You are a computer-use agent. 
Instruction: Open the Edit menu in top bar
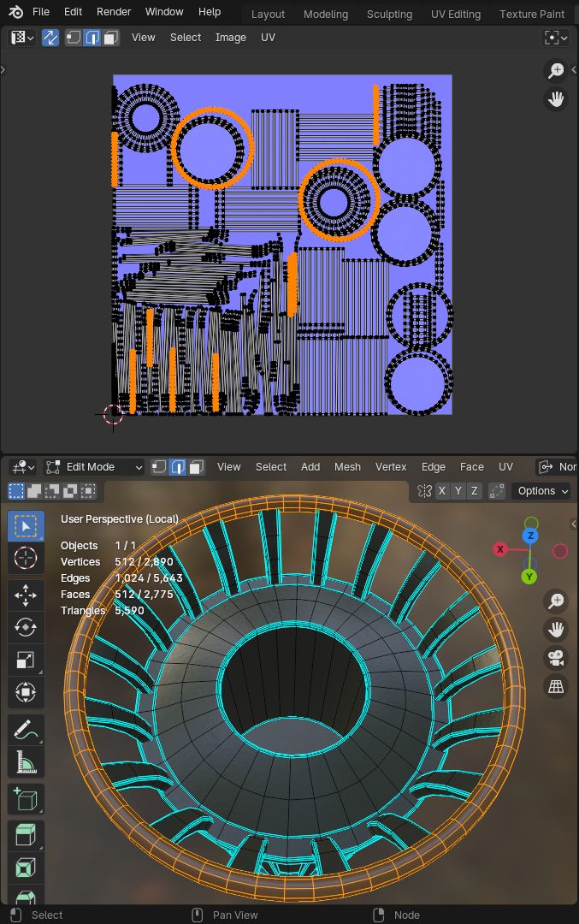[73, 12]
